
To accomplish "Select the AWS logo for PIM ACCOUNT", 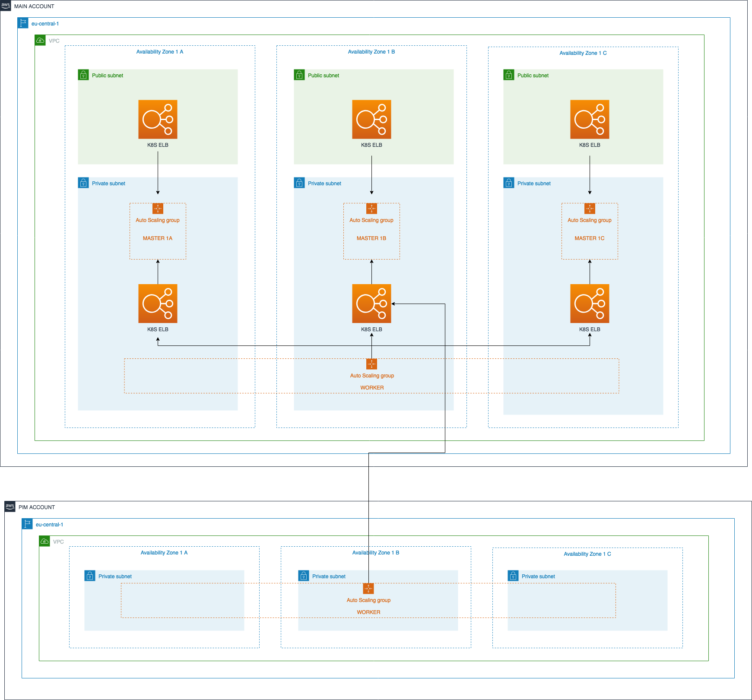I will click(x=10, y=507).
